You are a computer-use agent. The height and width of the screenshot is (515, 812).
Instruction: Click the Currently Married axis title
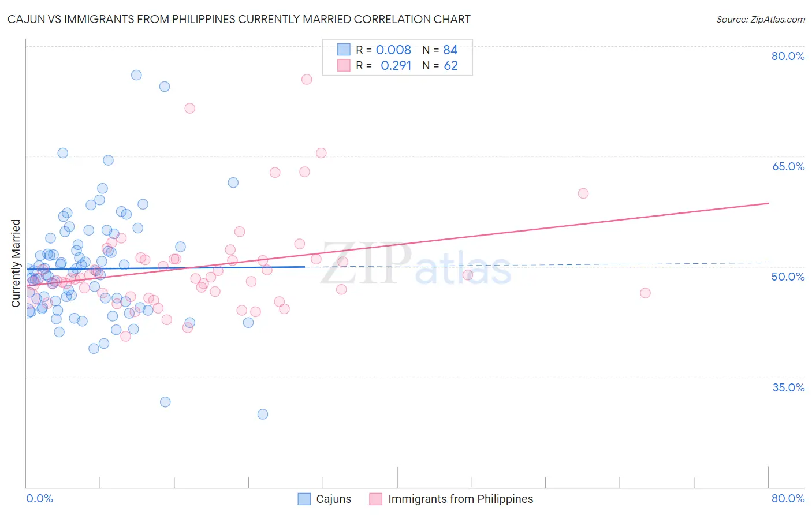(x=16, y=263)
